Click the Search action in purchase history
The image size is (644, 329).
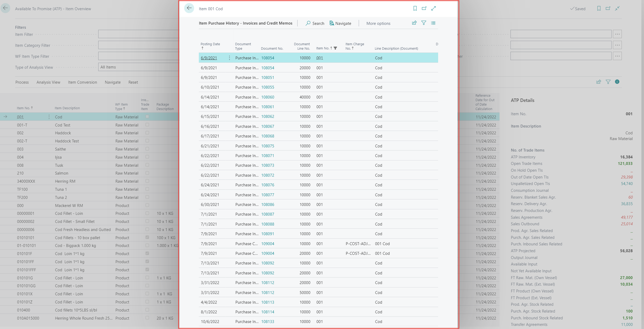[x=315, y=23]
